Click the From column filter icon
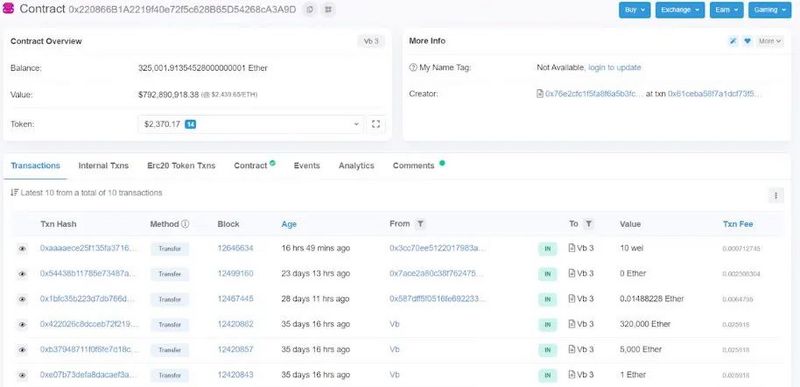 pyautogui.click(x=420, y=224)
